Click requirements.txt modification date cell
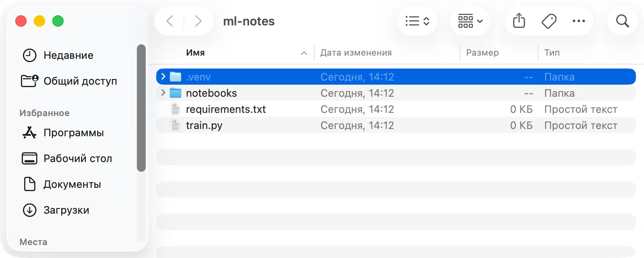The height and width of the screenshot is (258, 644). (357, 109)
